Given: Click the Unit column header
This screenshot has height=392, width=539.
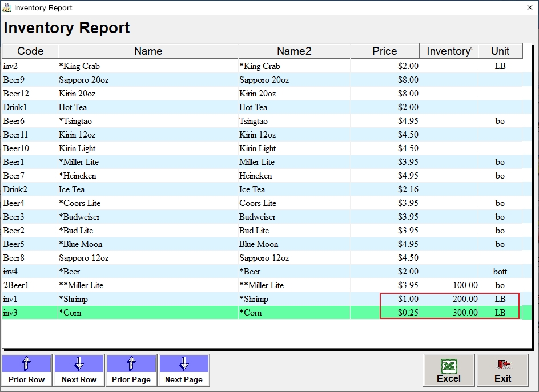Looking at the screenshot, I should click(500, 51).
